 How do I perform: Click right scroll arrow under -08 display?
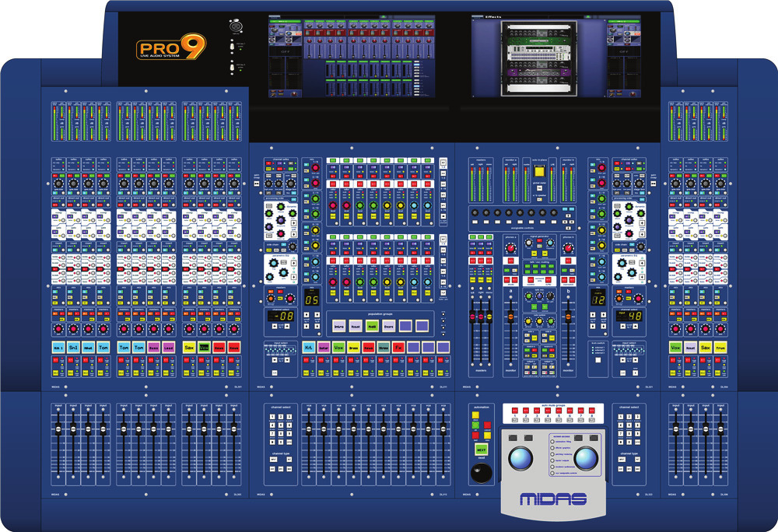287,327
